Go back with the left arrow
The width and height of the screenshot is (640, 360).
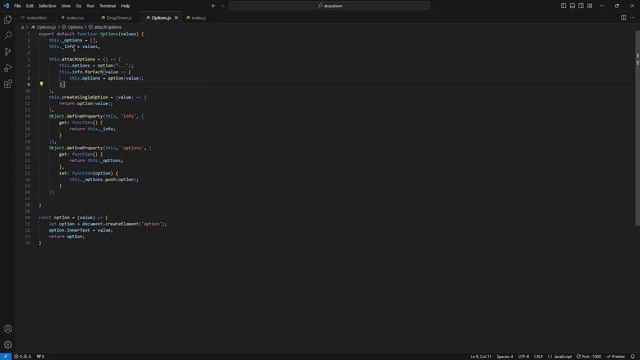click(213, 6)
